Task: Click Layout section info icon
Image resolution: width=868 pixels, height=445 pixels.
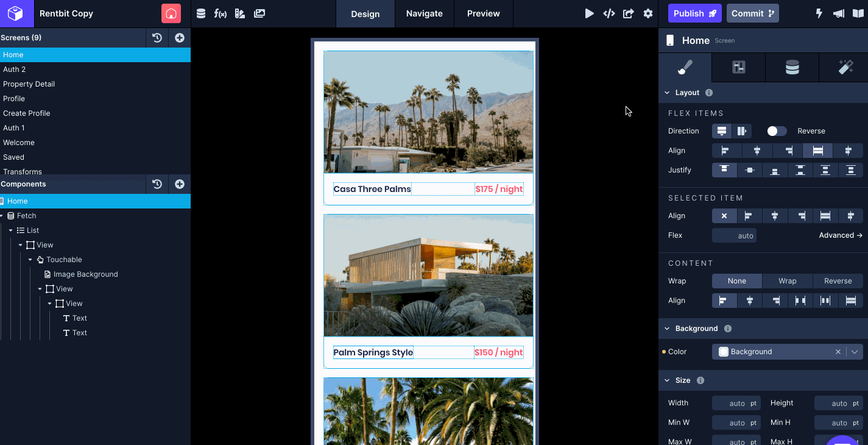Action: [709, 93]
